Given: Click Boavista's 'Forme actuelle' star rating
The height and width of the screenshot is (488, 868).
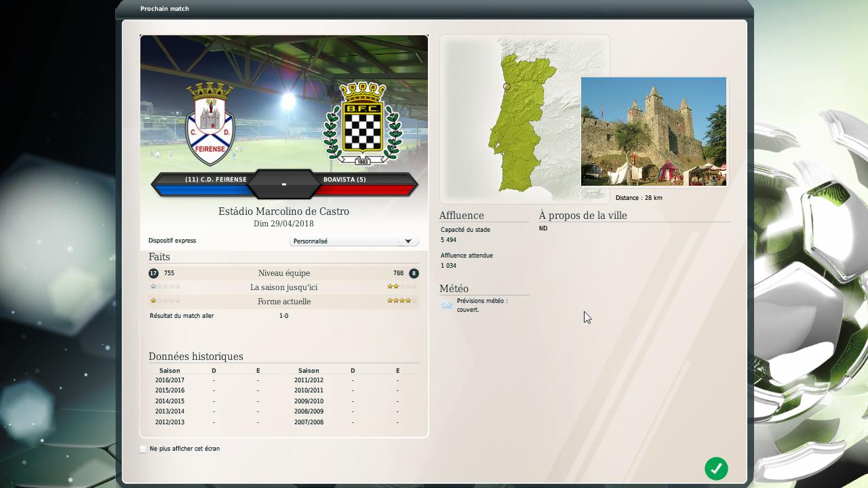Looking at the screenshot, I should [x=402, y=301].
